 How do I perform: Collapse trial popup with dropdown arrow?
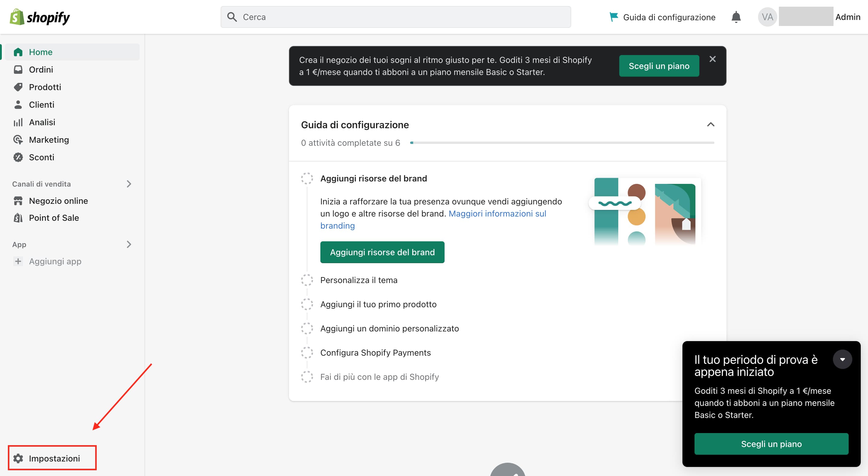842,359
